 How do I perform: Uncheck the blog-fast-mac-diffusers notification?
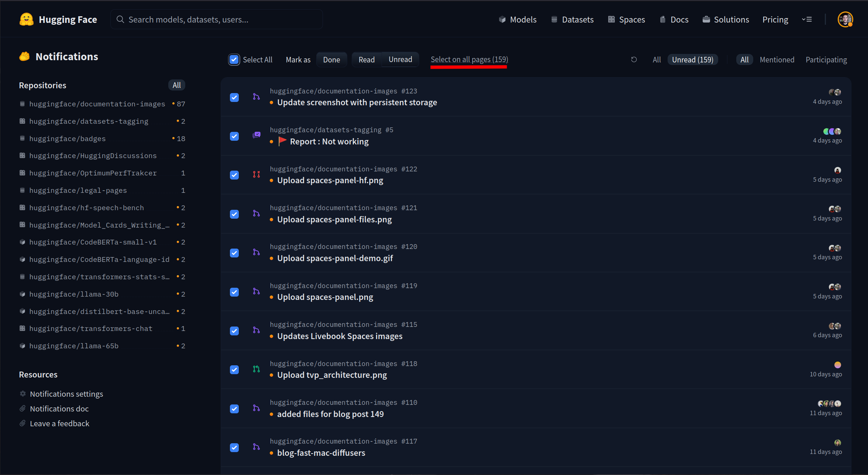(x=234, y=448)
